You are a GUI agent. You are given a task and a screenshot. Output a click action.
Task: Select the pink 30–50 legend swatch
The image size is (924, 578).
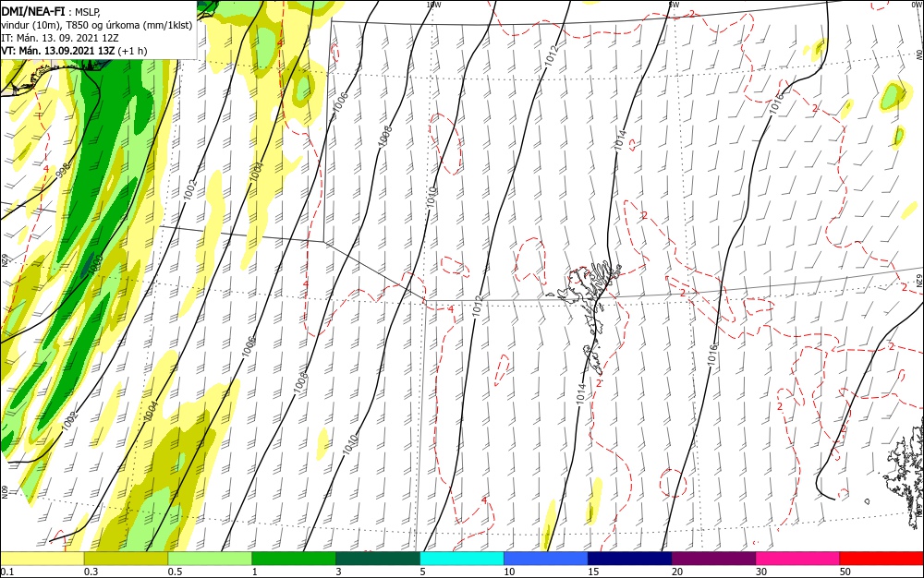[798, 560]
